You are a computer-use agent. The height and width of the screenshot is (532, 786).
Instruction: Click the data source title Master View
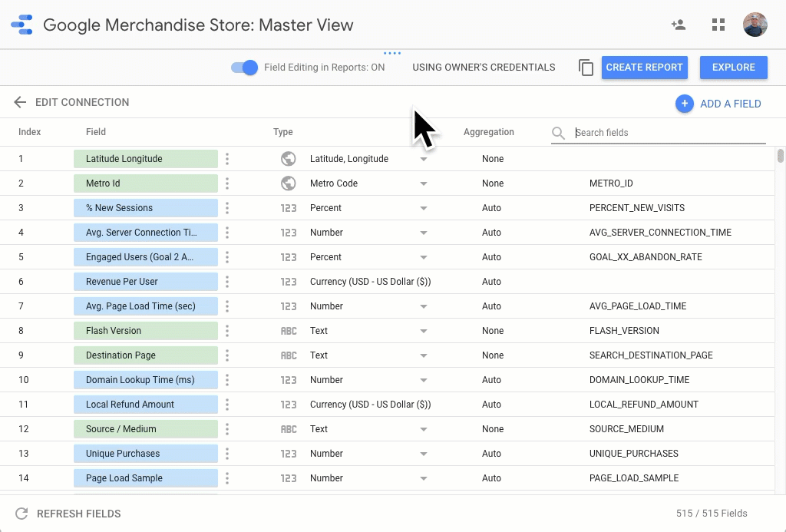tap(198, 25)
